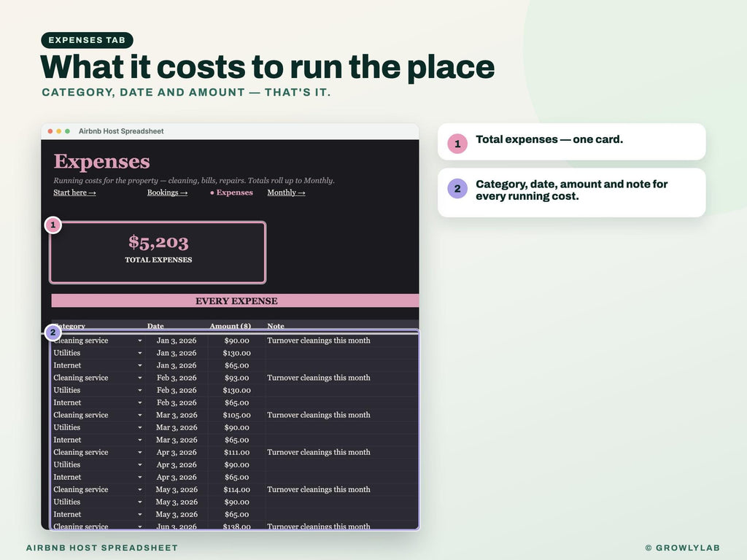This screenshot has height=560, width=747.
Task: Open category dropdown for Utilities Jan 3 row
Action: (139, 353)
